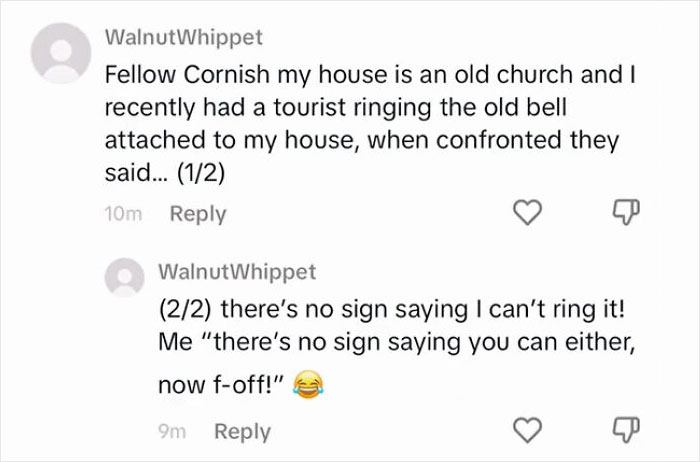
Task: Open WalnutWhippet's username on the nested reply
Action: pos(237,272)
